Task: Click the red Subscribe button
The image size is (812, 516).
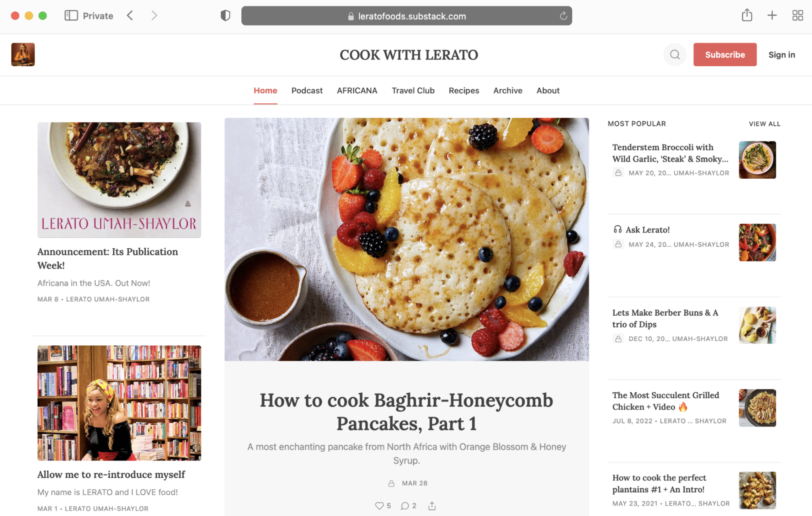Action: [725, 55]
